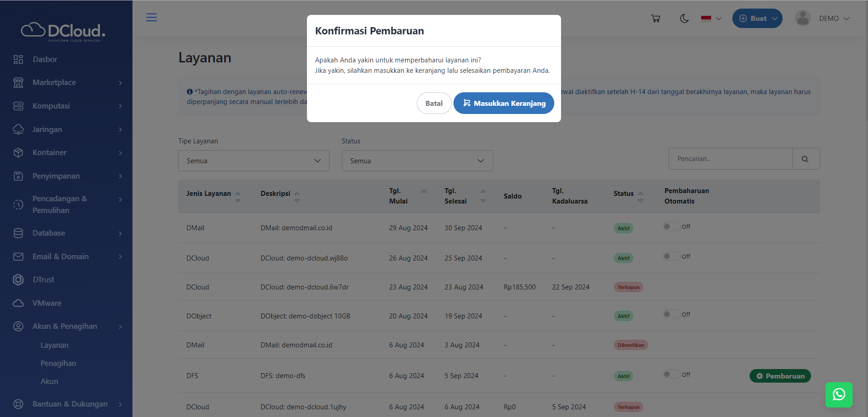Image resolution: width=868 pixels, height=417 pixels.
Task: Enable auto-renewal for DMail demodmail.co.id
Action: 671,227
